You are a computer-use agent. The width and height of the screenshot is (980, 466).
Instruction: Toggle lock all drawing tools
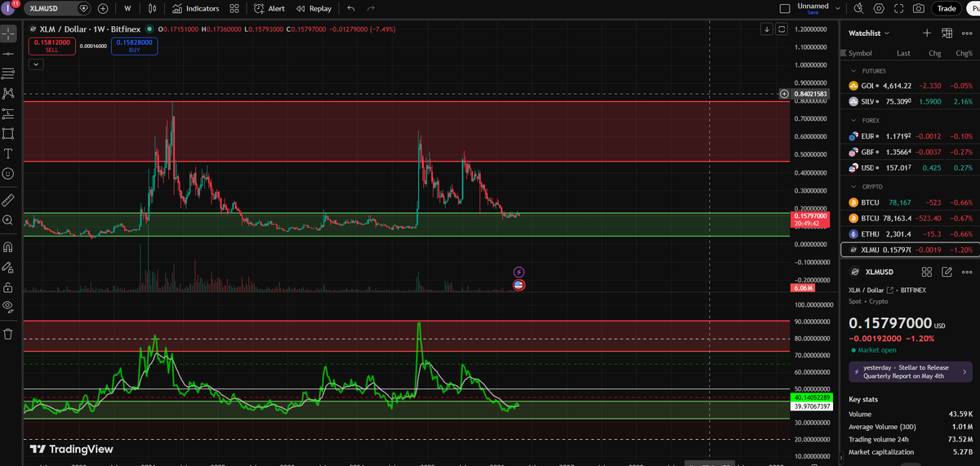pos(8,286)
